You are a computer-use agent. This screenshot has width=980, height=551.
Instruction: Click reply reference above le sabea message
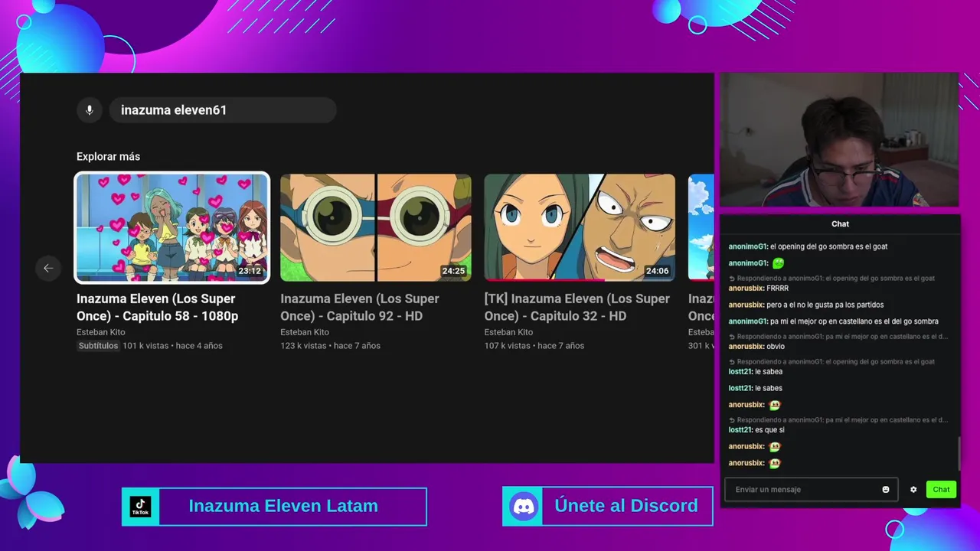click(x=831, y=362)
